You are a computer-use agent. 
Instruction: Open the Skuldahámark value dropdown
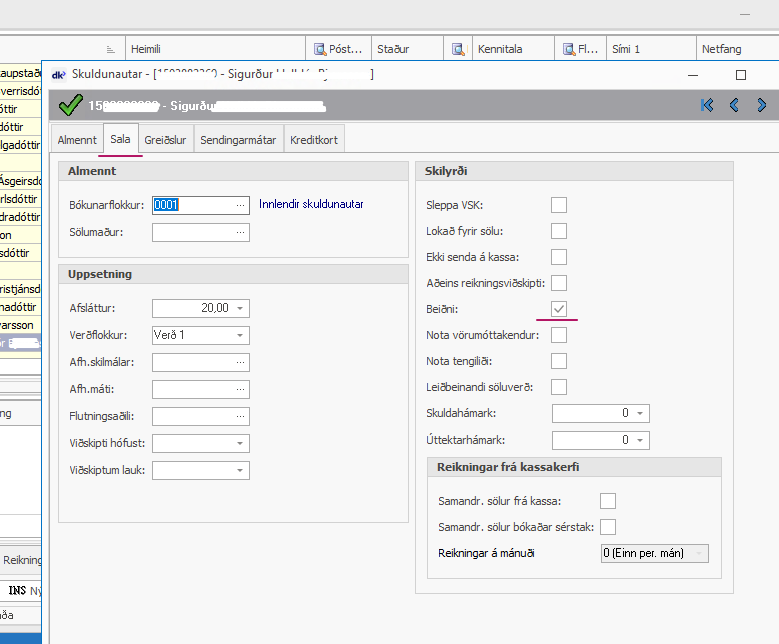pos(641,413)
